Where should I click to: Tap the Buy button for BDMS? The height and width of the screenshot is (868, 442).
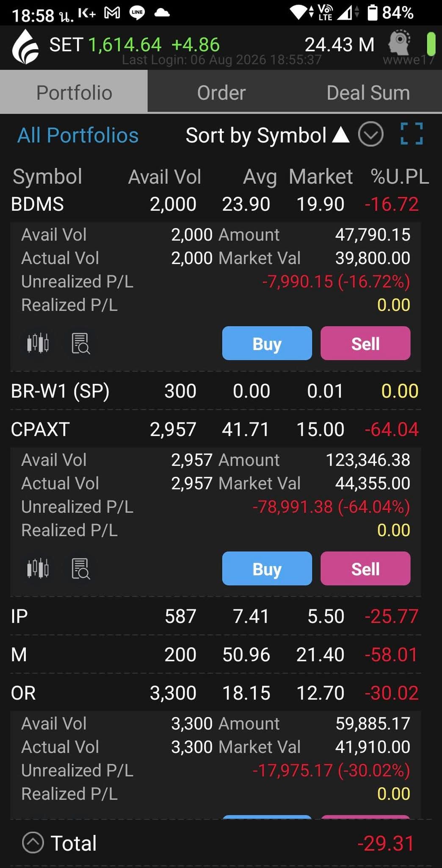pos(267,343)
